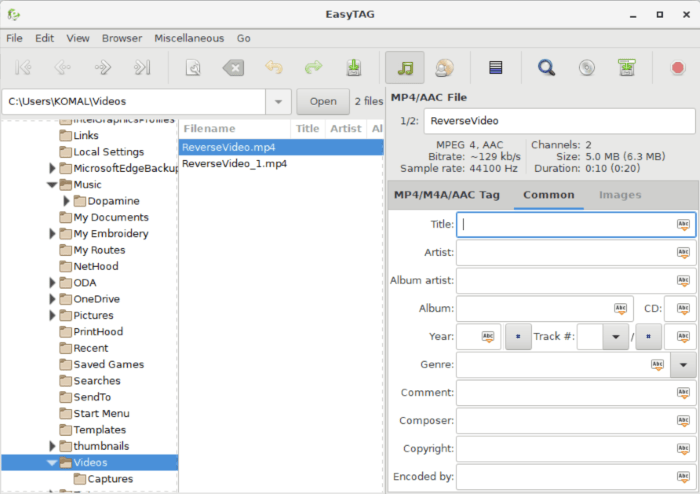Switch to the Images tab
The height and width of the screenshot is (494, 700).
620,195
